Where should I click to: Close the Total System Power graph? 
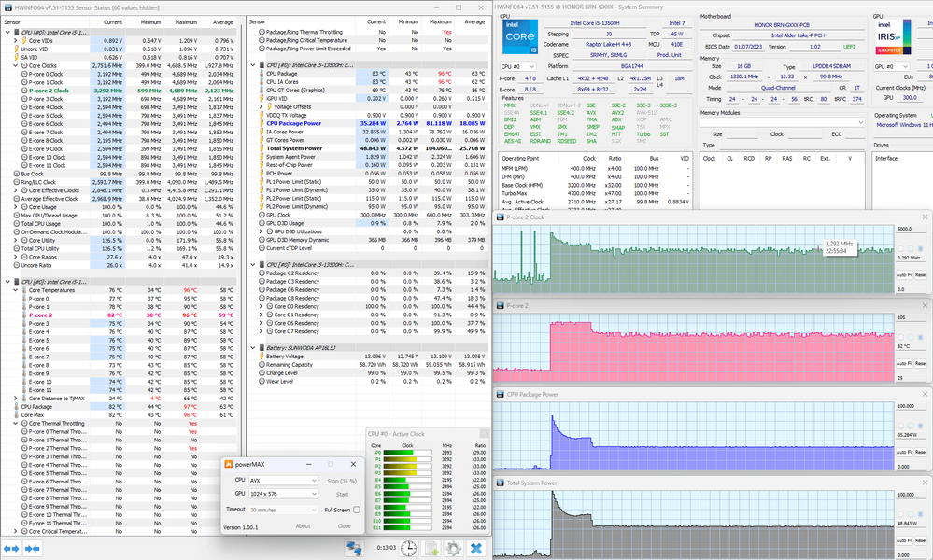tap(924, 483)
